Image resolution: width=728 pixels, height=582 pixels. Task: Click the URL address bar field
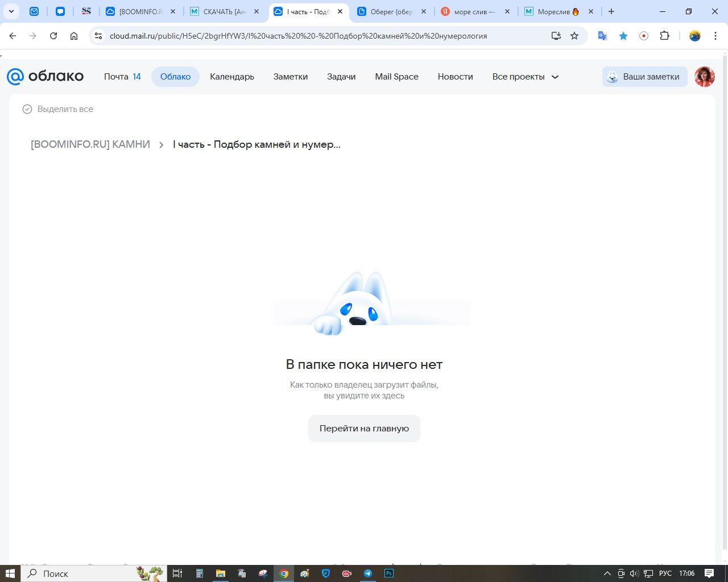318,36
